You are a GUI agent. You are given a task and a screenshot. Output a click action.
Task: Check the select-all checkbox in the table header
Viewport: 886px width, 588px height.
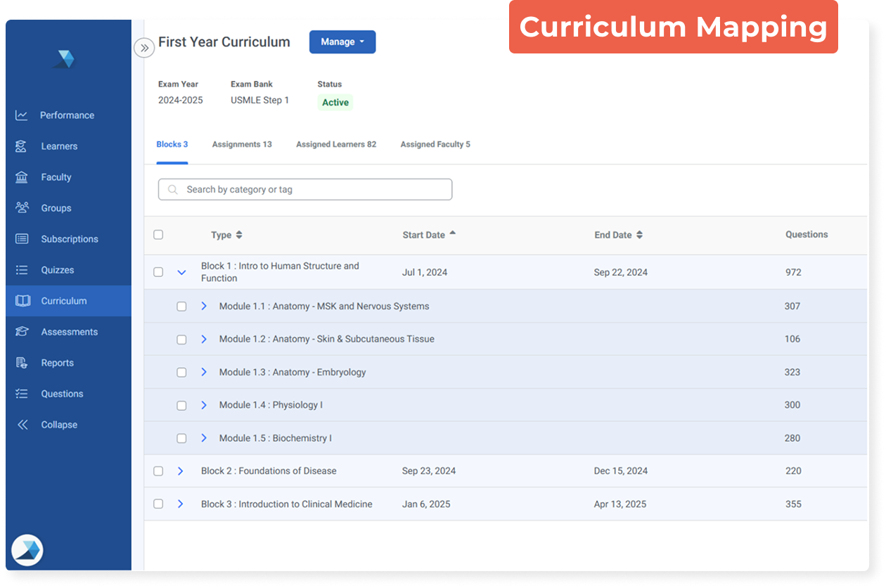(x=158, y=235)
